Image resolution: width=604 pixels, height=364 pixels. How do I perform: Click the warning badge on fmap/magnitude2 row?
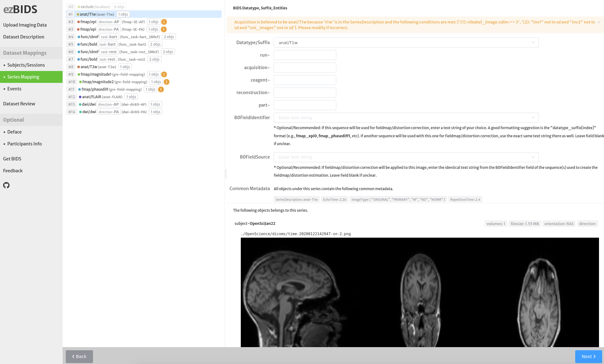click(167, 82)
